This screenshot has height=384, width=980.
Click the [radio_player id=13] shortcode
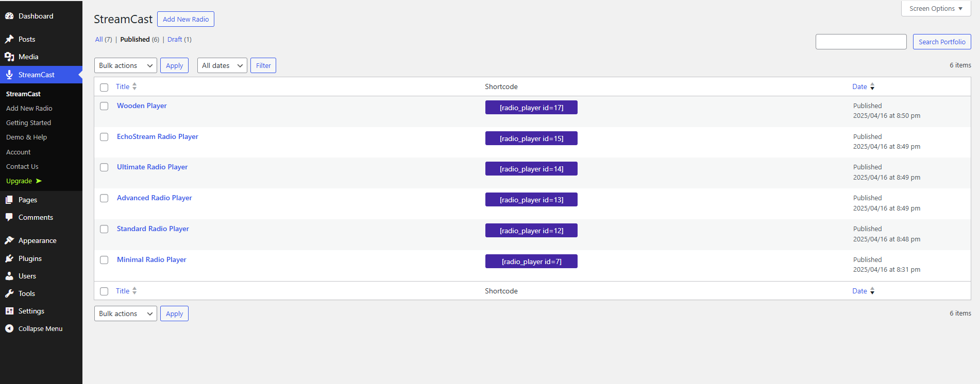tap(531, 199)
